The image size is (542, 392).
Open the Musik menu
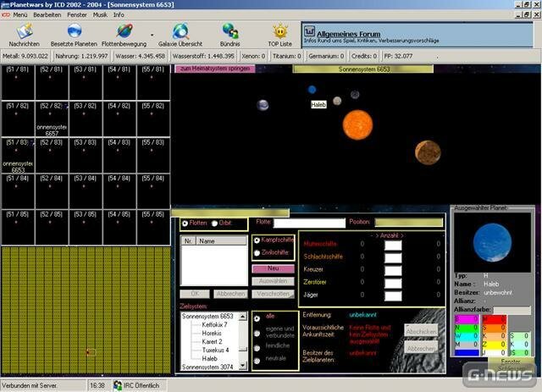click(100, 15)
